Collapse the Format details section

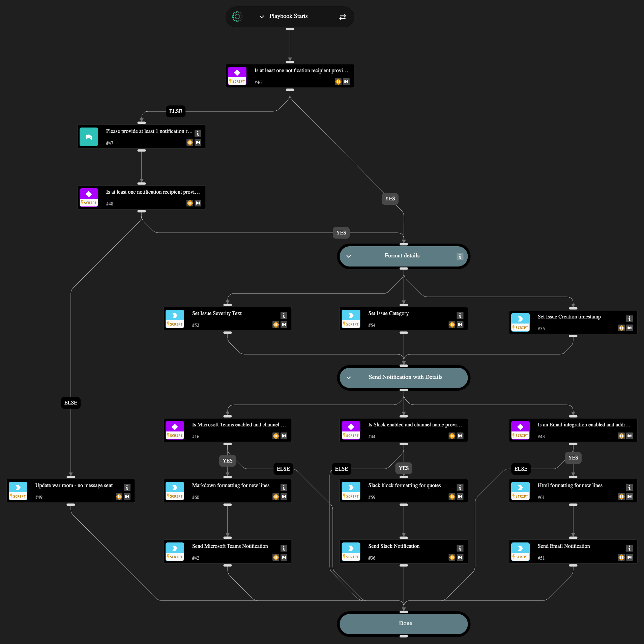pyautogui.click(x=349, y=256)
